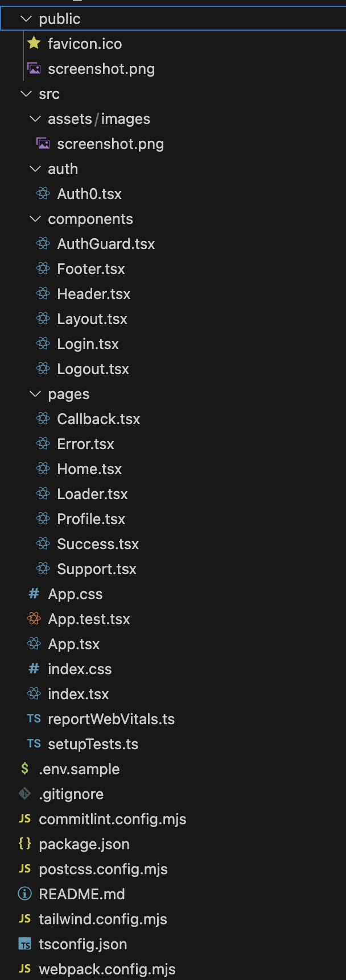The width and height of the screenshot is (346, 980).
Task: Open AuthGuard.tsx file
Action: (x=106, y=244)
